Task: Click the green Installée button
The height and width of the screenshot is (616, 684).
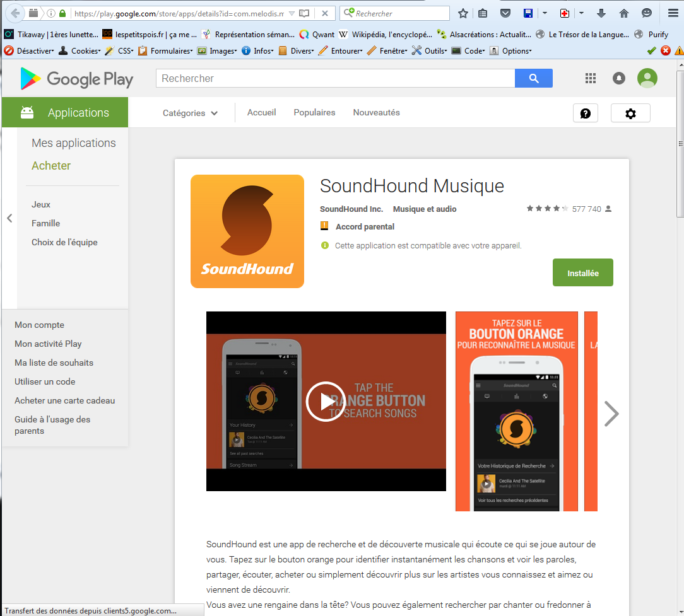Action: [582, 273]
